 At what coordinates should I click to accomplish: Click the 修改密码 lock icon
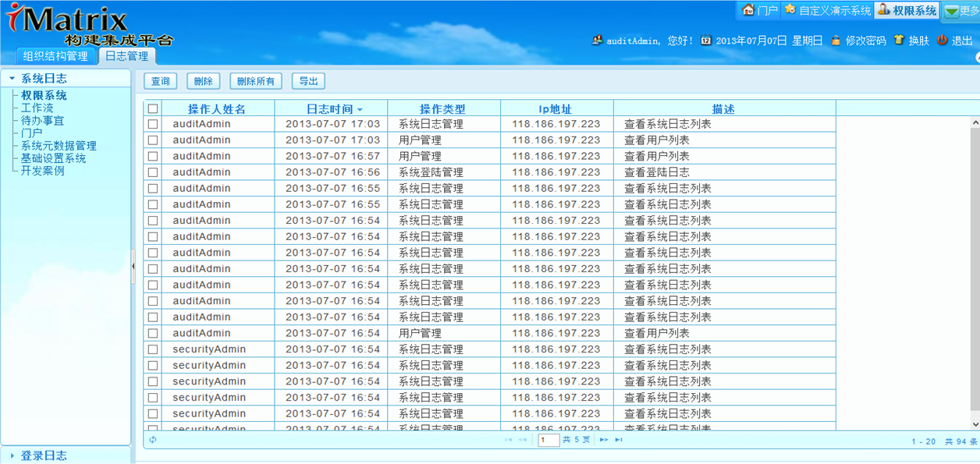(836, 40)
